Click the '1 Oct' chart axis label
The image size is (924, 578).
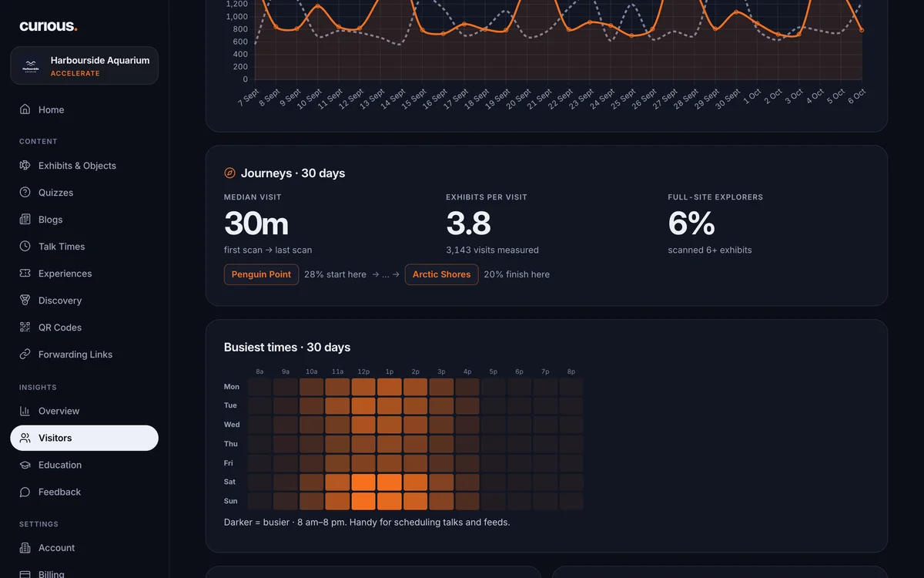coord(752,97)
